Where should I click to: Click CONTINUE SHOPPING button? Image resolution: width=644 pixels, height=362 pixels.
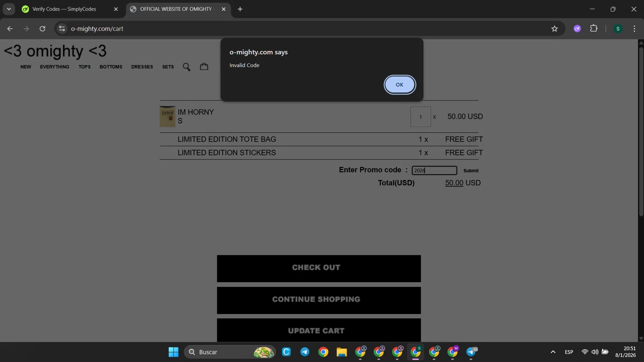[319, 300]
